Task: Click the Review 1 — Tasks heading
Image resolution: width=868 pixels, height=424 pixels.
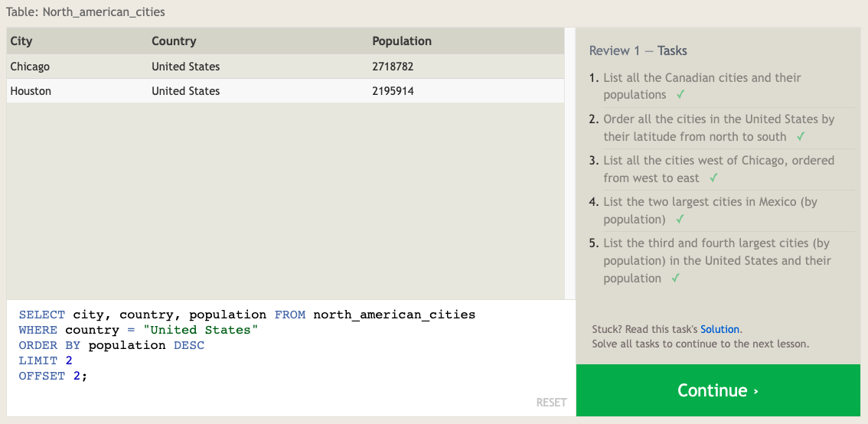Action: 638,51
